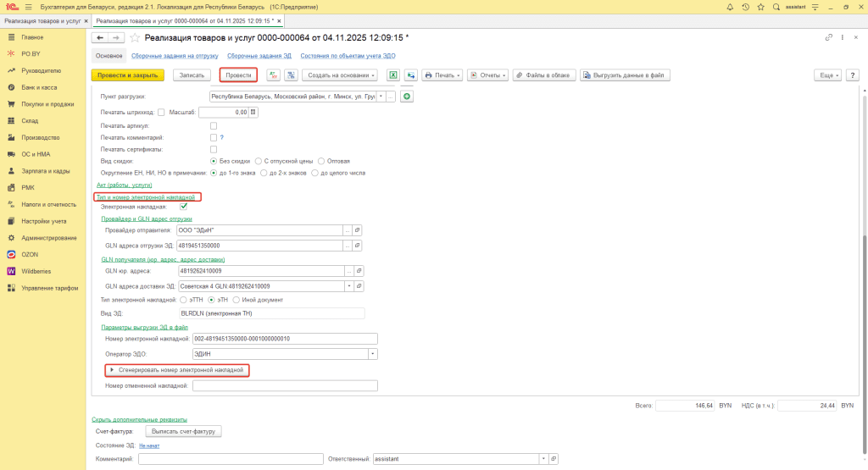This screenshot has width=868, height=470.
Task: Select the эТТН invoice type radio button
Action: [184, 300]
